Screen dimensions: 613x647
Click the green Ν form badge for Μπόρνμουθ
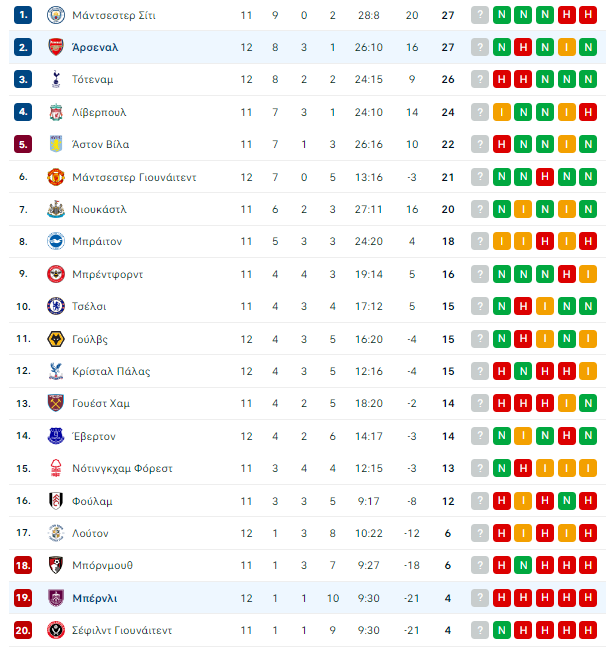523,565
